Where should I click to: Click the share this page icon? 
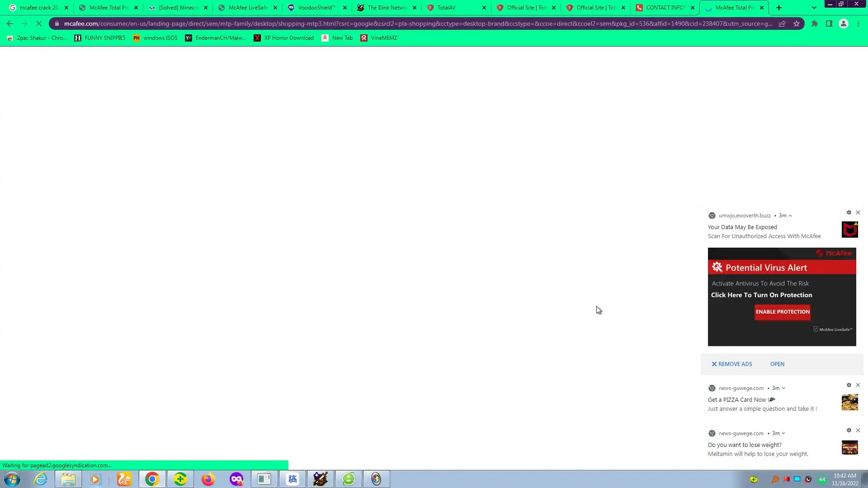tap(782, 23)
